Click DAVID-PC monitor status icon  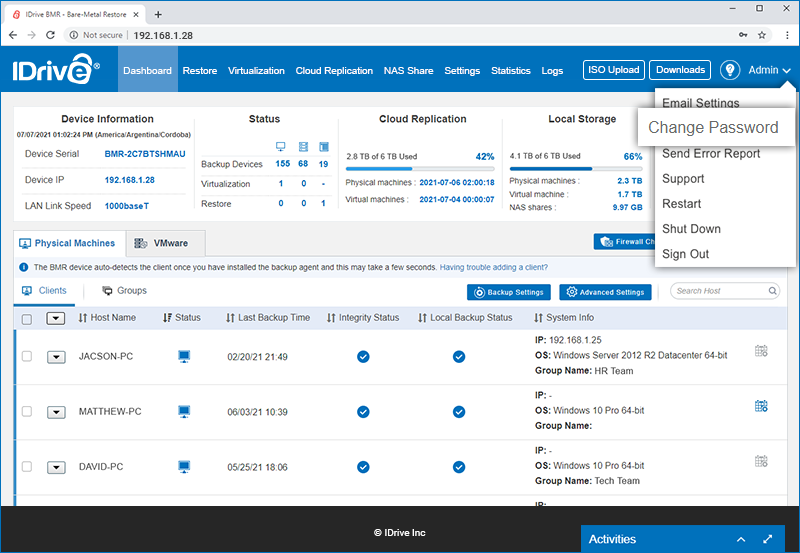pyautogui.click(x=184, y=466)
